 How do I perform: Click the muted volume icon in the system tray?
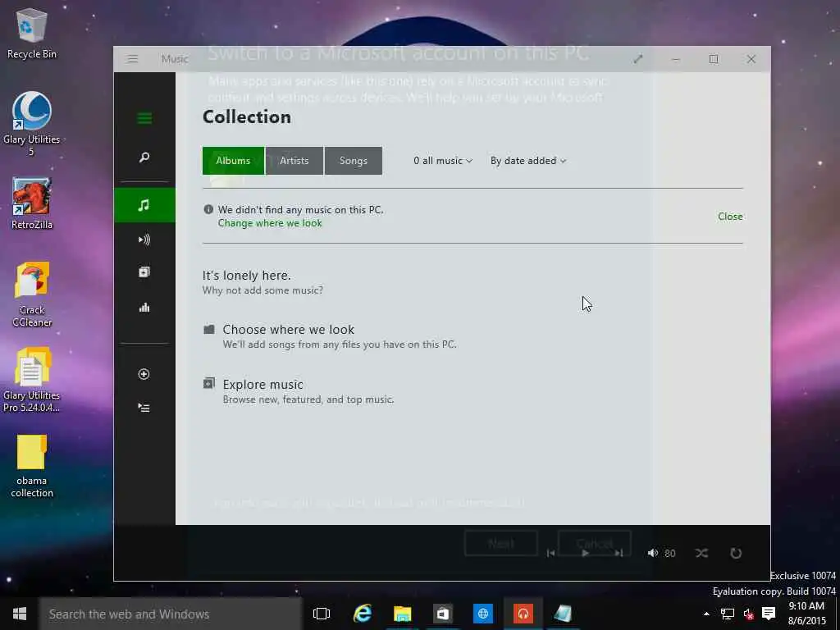(x=748, y=614)
